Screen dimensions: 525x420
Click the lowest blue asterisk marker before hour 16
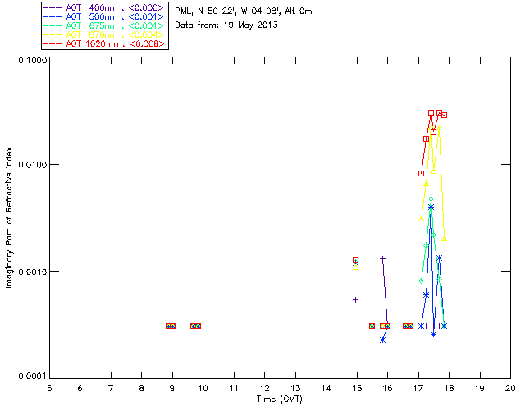coord(383,340)
